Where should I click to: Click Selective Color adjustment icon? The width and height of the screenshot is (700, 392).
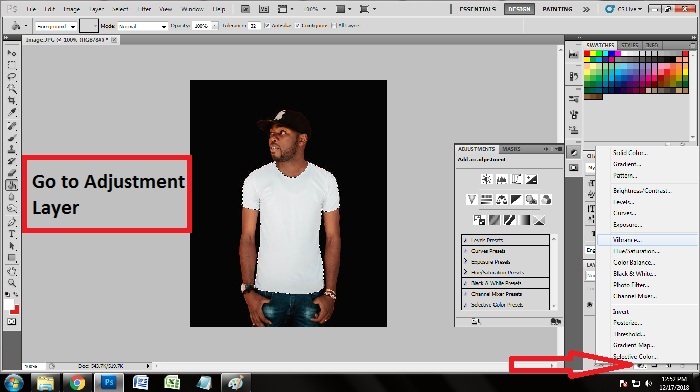point(539,220)
